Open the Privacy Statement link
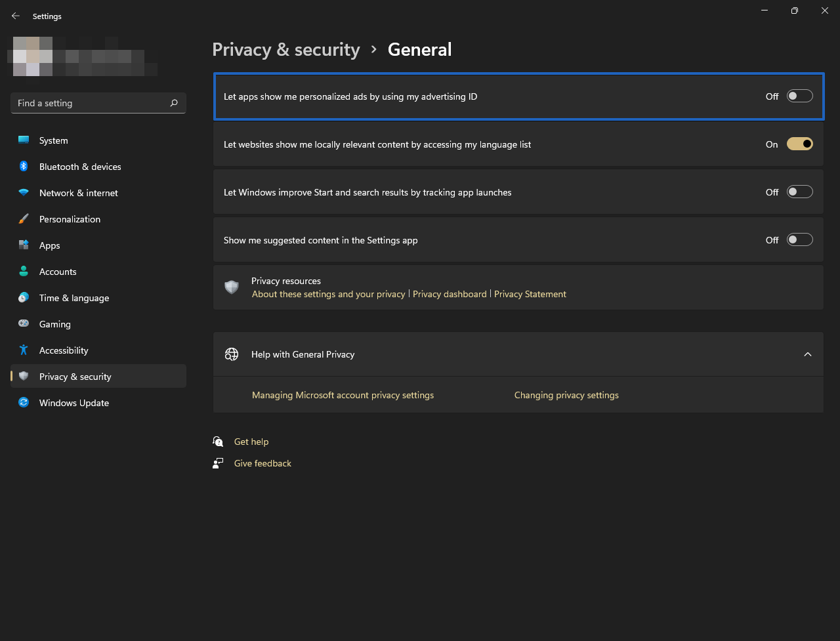 point(530,294)
